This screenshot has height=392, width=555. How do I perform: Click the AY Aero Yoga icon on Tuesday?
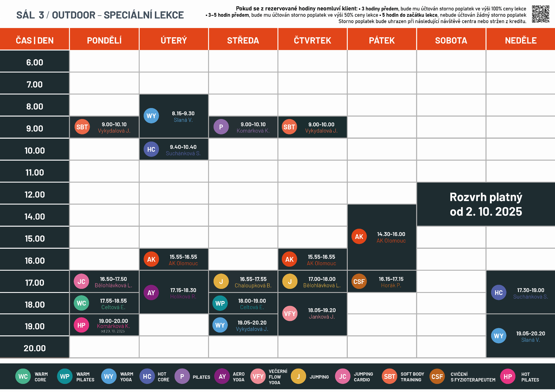(151, 293)
